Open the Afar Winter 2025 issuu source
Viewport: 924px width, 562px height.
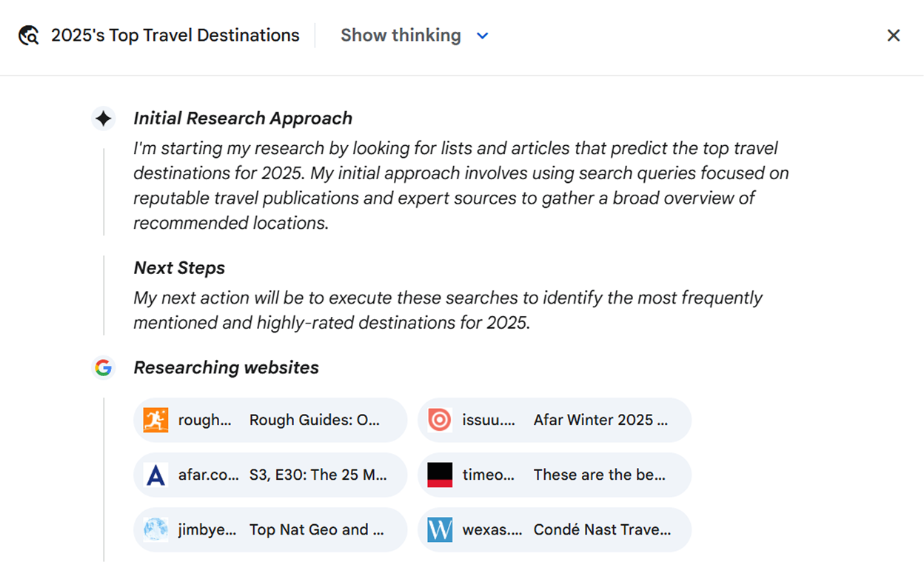point(600,420)
